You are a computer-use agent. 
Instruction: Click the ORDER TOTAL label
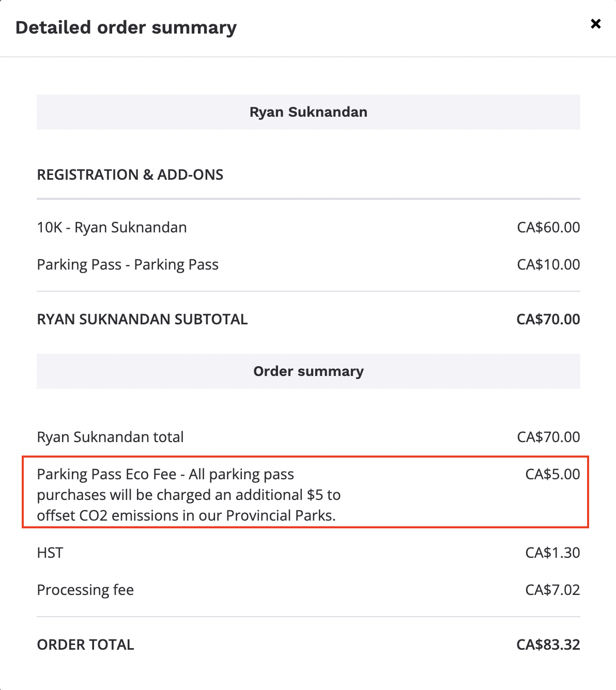coord(85,645)
